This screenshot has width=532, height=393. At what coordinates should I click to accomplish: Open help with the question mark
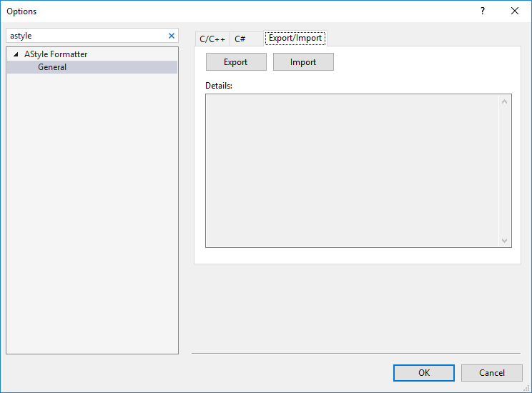[x=483, y=11]
